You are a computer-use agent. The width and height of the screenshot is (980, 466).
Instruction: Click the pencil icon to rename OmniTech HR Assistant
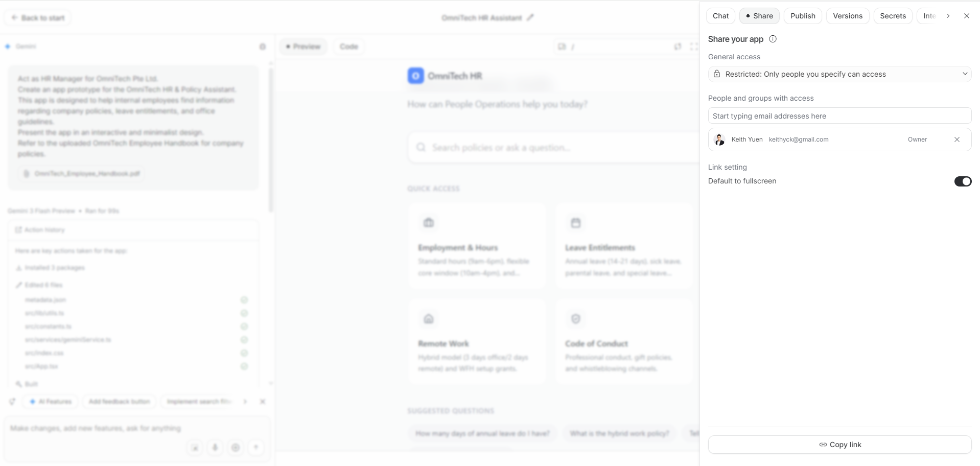(530, 17)
